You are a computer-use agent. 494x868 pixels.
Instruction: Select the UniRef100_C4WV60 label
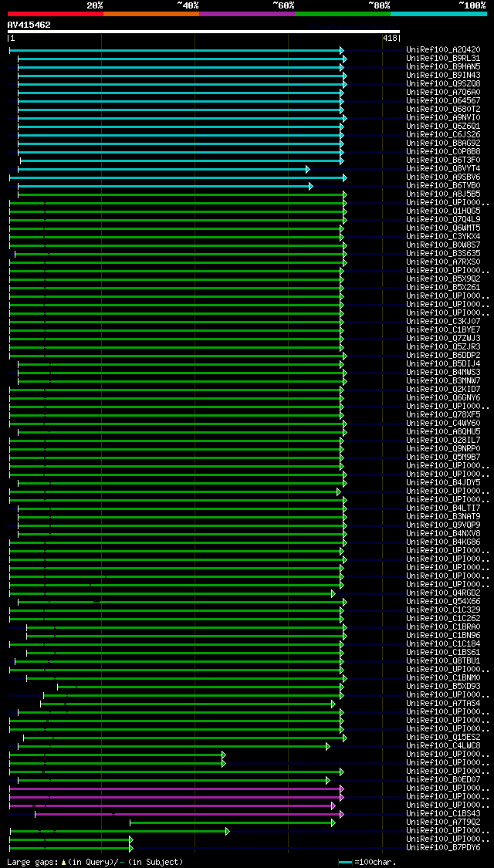pyautogui.click(x=443, y=423)
